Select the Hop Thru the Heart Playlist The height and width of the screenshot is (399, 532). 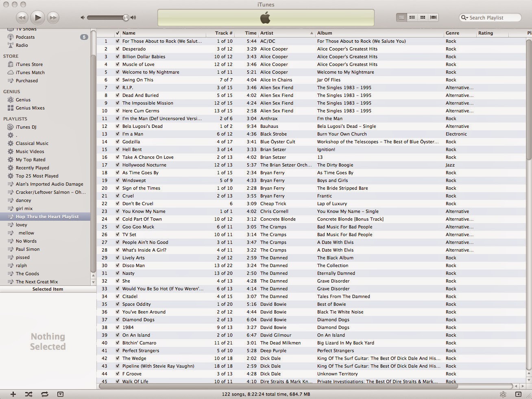(45, 217)
